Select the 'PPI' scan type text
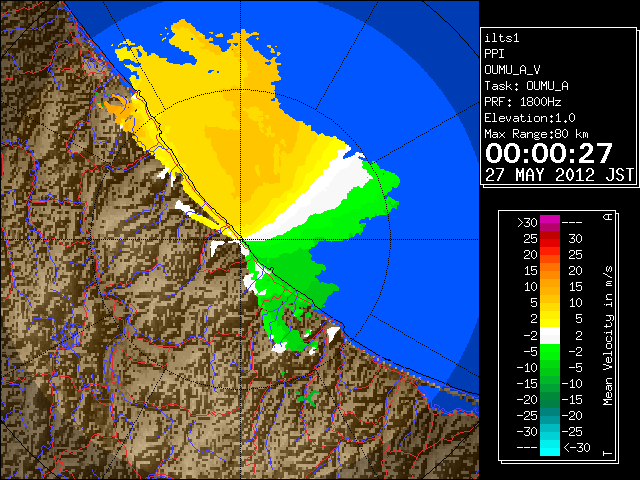The image size is (640, 480). pyautogui.click(x=494, y=54)
